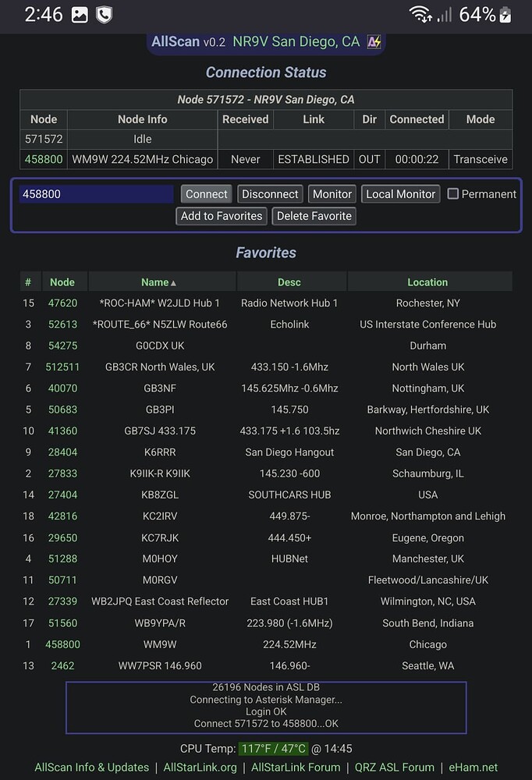Image resolution: width=532 pixels, height=780 pixels.
Task: Select favorite node 27404
Action: 62,495
